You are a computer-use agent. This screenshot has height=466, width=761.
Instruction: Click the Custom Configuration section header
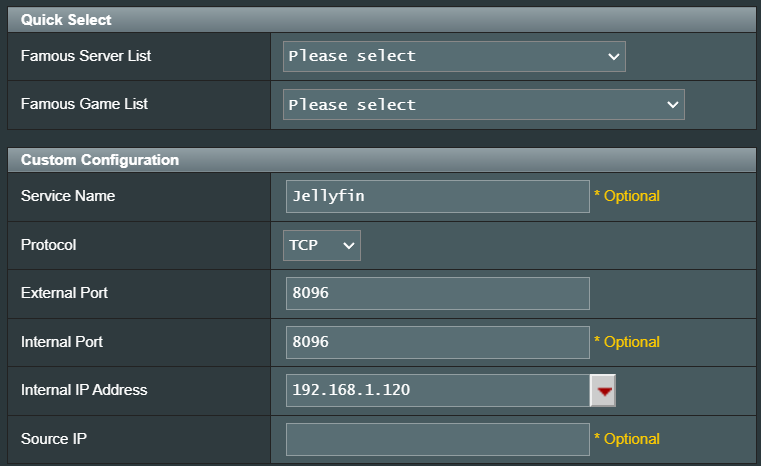[100, 160]
